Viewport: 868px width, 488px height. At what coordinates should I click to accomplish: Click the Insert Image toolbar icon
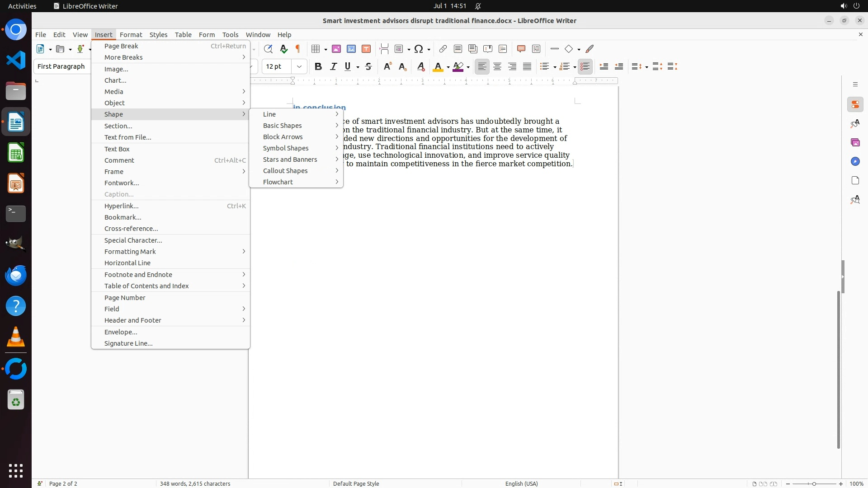tap(336, 49)
